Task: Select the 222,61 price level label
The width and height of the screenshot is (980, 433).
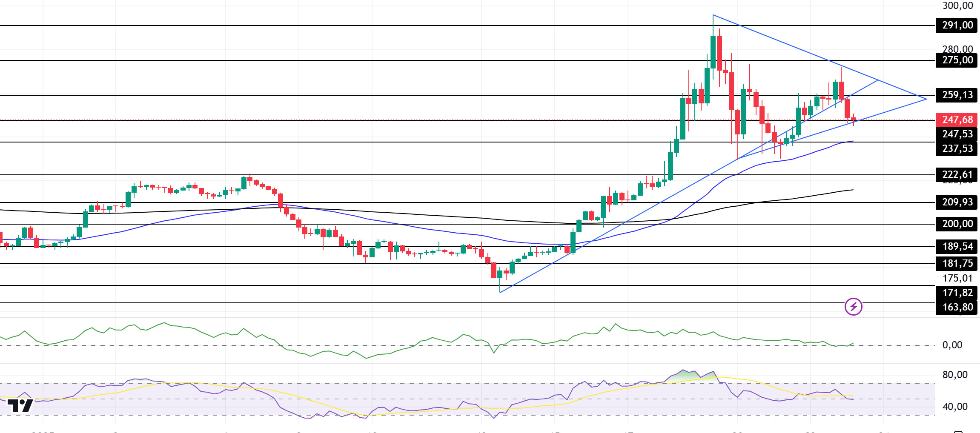Action: click(x=957, y=175)
